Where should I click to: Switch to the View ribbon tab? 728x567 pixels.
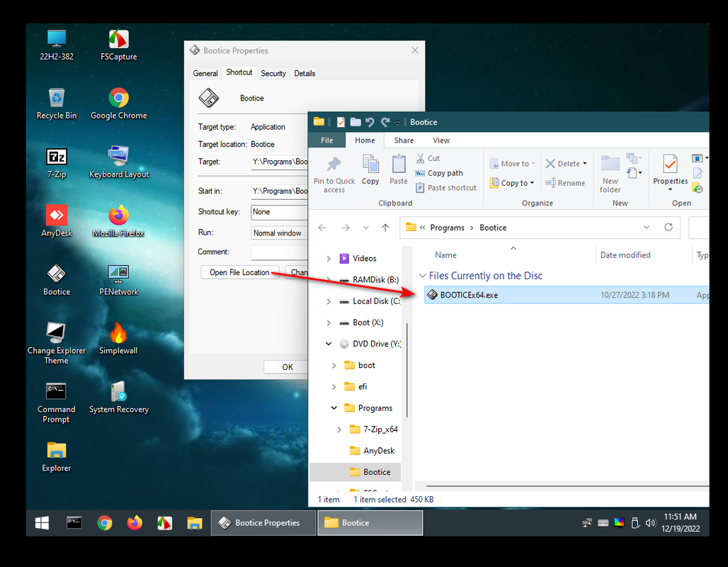pyautogui.click(x=441, y=140)
